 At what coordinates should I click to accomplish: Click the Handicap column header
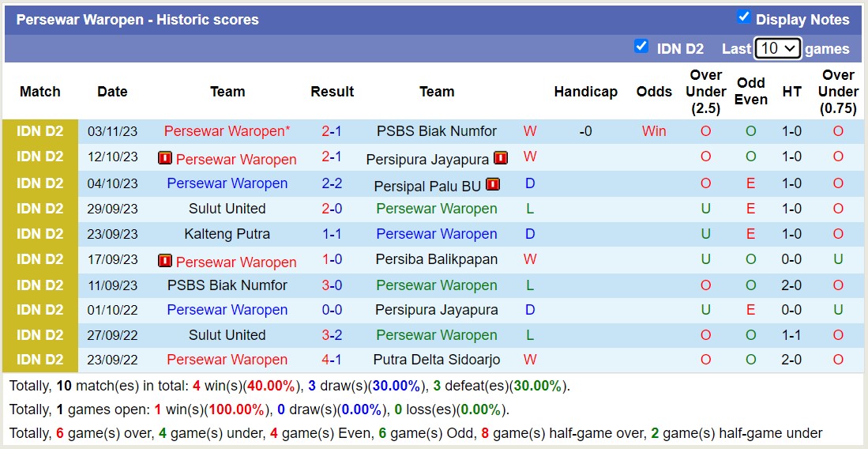tap(585, 92)
